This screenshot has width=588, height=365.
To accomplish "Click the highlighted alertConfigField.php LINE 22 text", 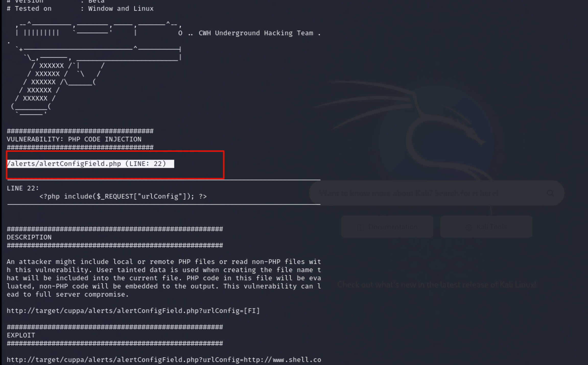I will click(87, 164).
